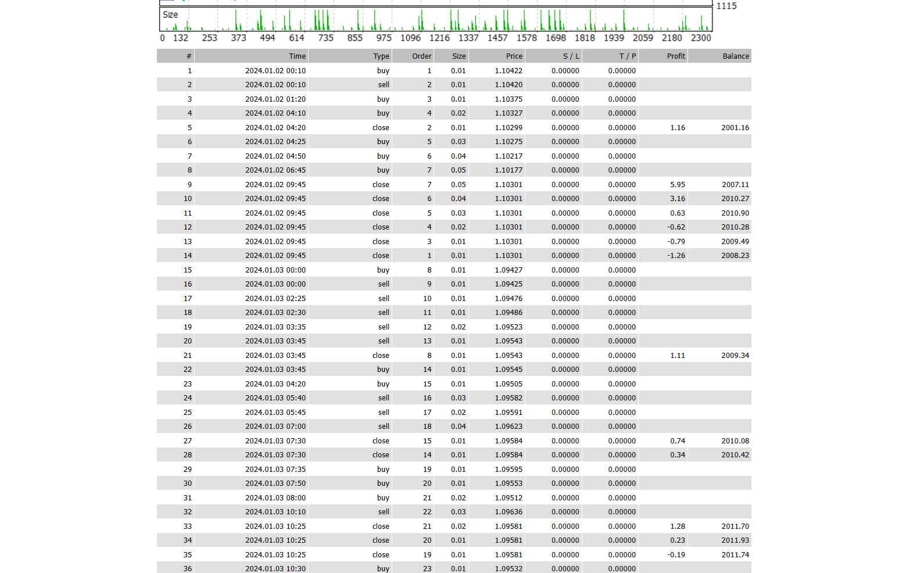Click the T / P column header

pyautogui.click(x=627, y=56)
